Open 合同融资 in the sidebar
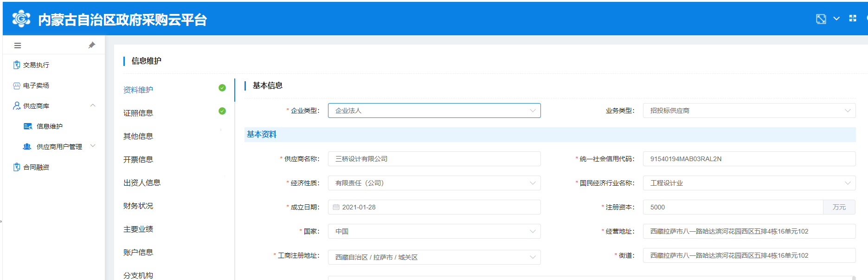The image size is (868, 280). 36,167
